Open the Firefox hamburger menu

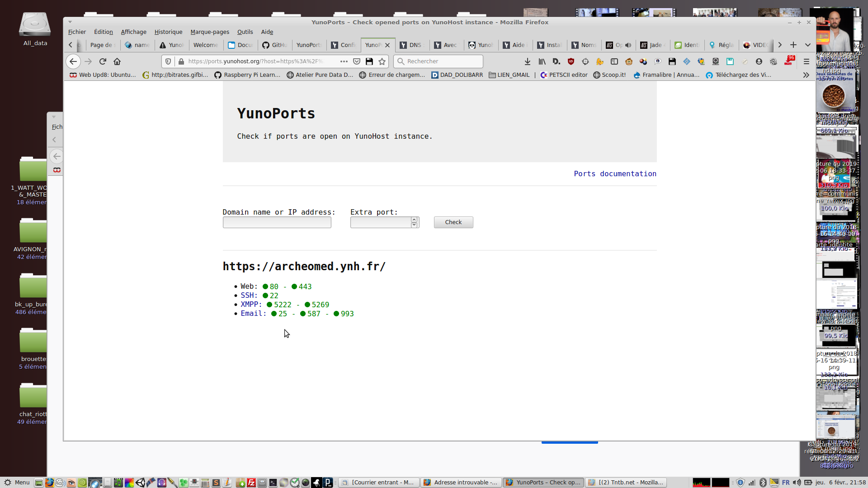806,61
